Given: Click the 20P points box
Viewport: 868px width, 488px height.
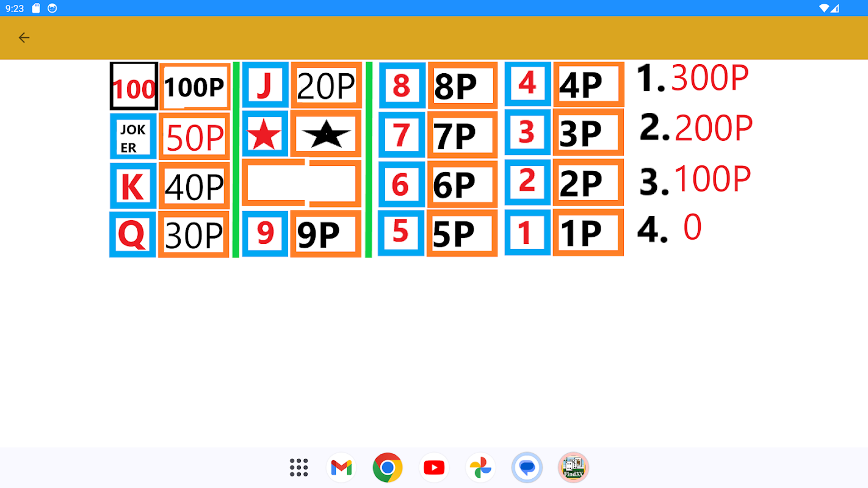Looking at the screenshot, I should click(x=326, y=85).
